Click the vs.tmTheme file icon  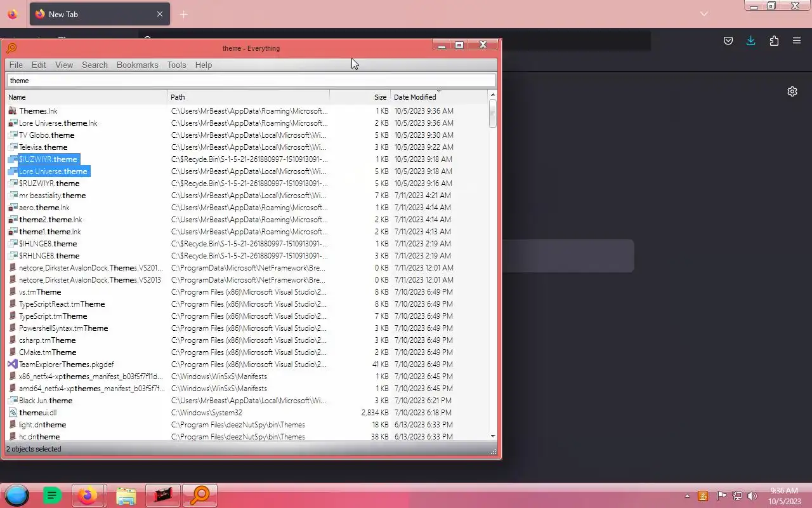point(13,292)
